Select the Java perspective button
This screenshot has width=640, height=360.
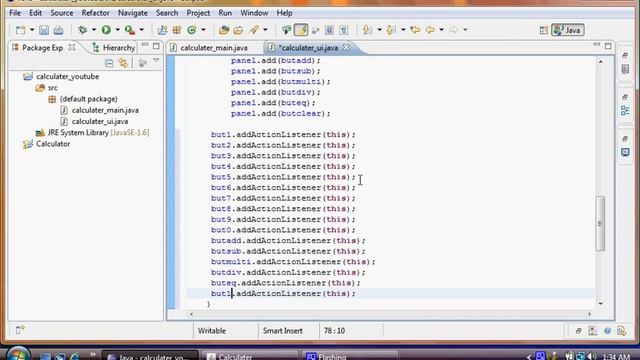click(x=568, y=30)
